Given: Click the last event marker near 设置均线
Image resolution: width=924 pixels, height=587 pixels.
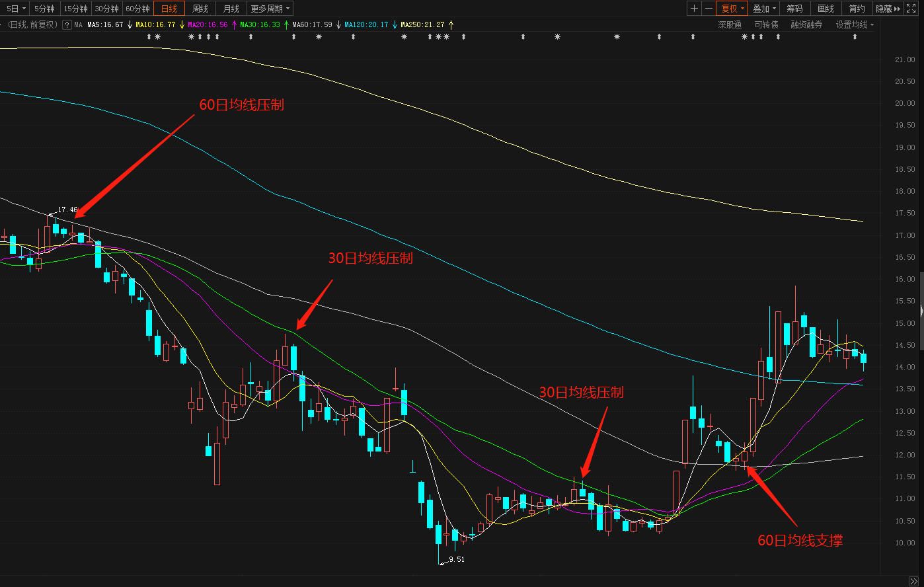Looking at the screenshot, I should tap(855, 37).
